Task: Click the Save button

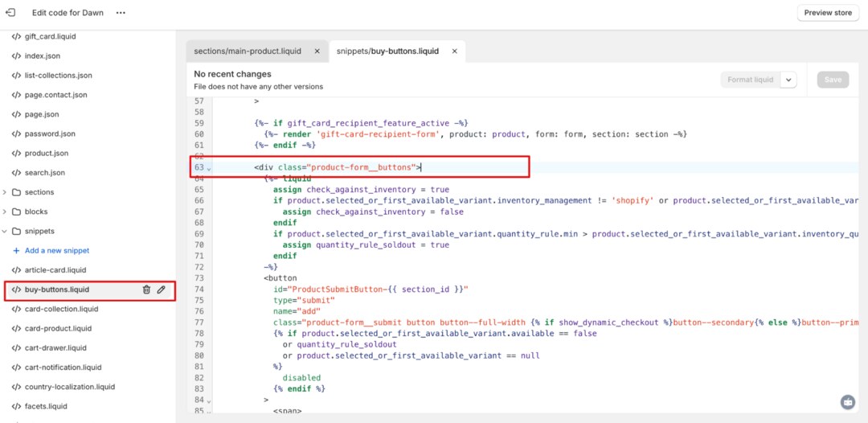Action: click(x=833, y=80)
